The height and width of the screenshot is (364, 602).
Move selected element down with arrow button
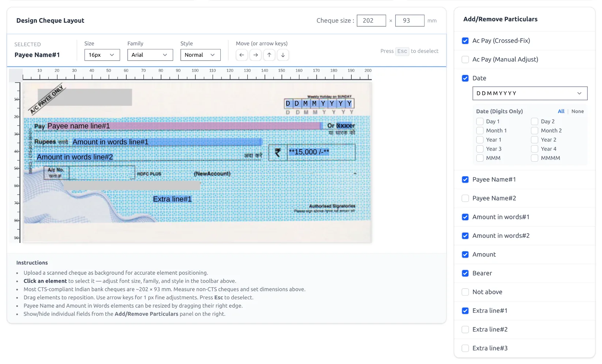pos(283,55)
